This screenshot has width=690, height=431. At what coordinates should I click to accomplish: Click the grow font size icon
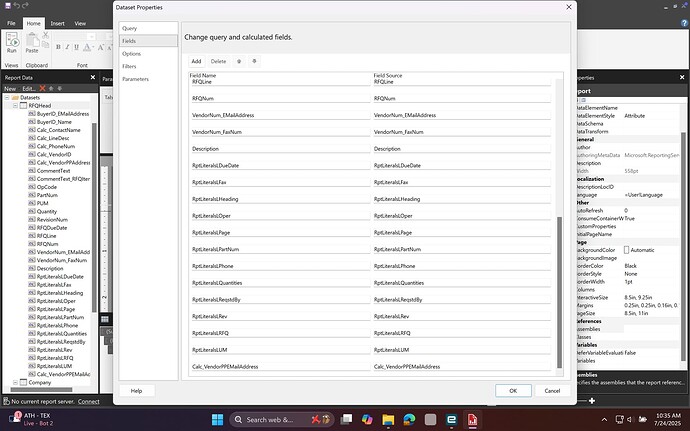coord(101,47)
